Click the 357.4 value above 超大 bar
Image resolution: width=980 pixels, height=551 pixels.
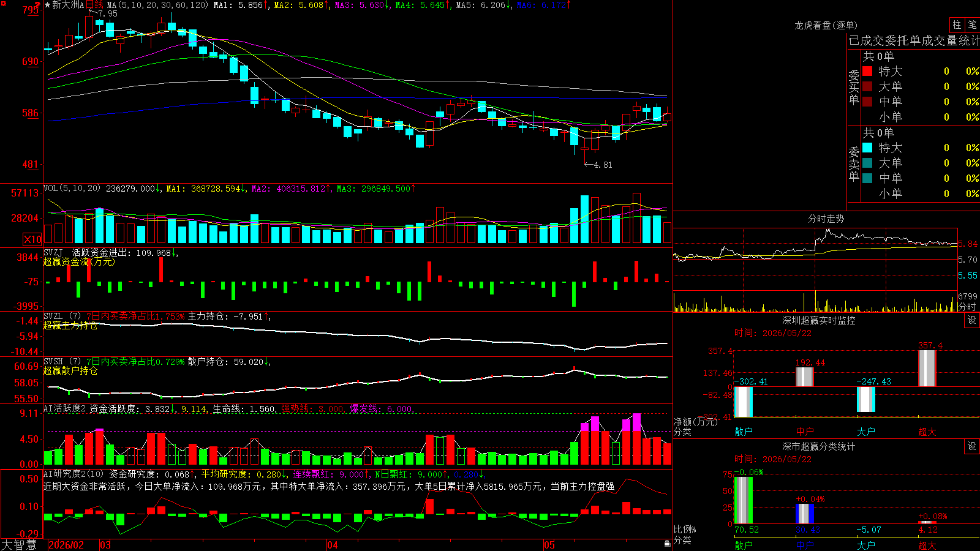(x=930, y=345)
